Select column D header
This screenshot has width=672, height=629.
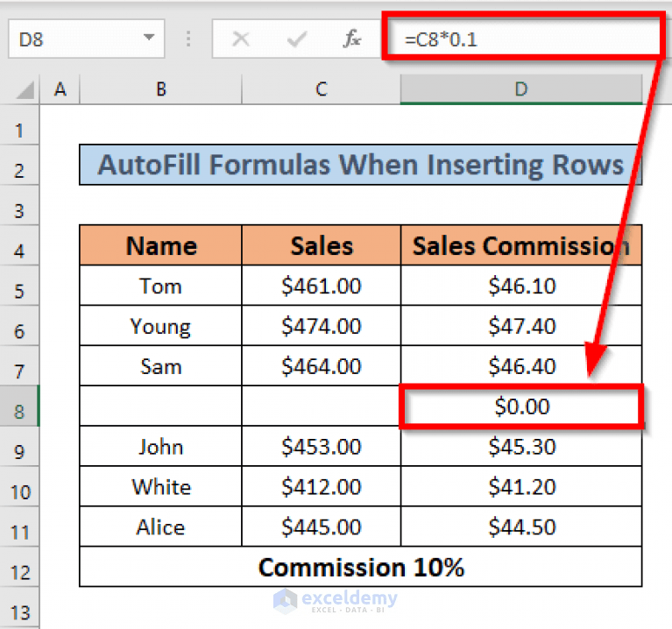pyautogui.click(x=521, y=89)
